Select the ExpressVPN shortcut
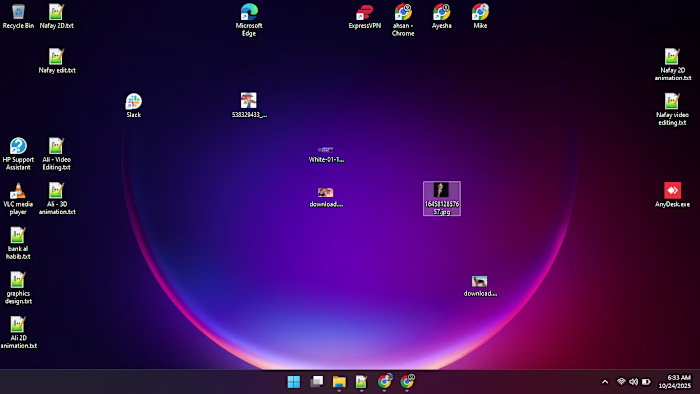 pyautogui.click(x=365, y=16)
